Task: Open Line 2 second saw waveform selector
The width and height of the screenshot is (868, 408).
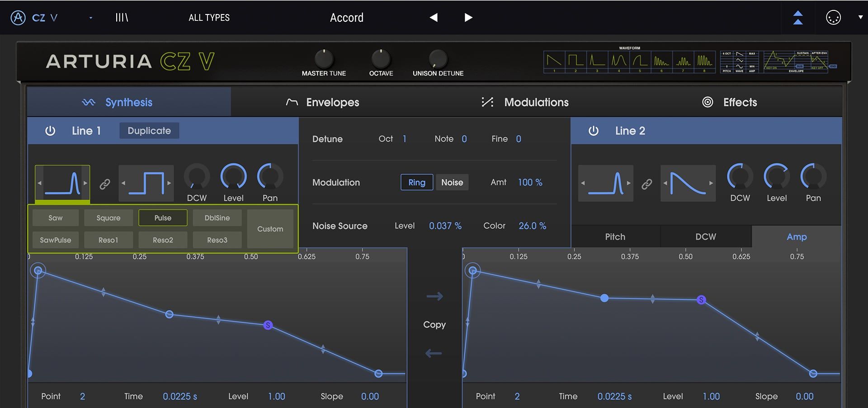Action: pos(688,183)
